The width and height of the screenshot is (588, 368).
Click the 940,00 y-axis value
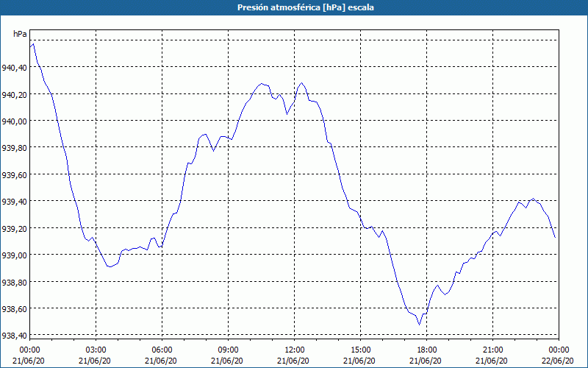point(14,121)
